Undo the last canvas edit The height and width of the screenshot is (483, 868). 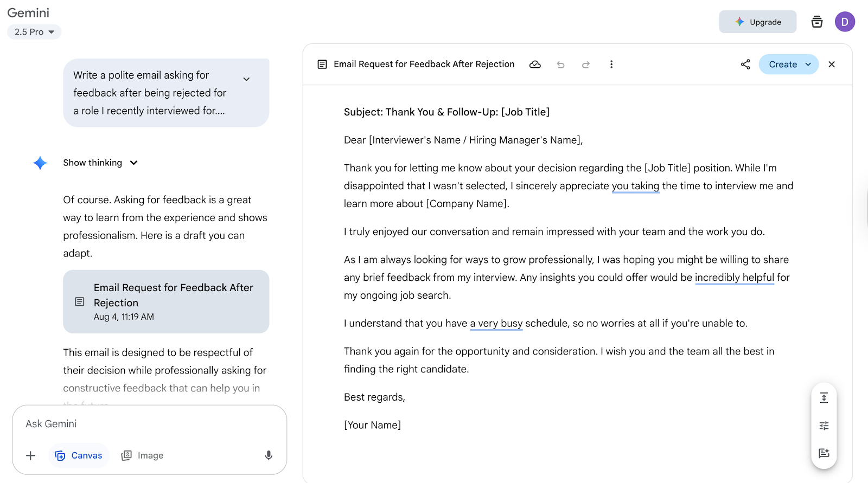point(560,65)
